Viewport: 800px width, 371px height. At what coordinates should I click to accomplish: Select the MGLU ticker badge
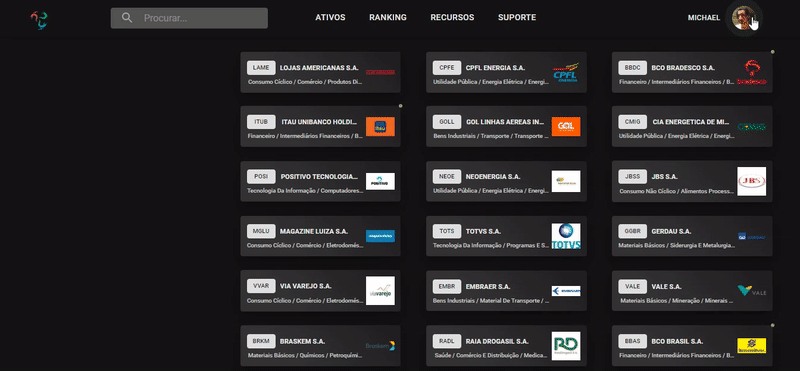click(261, 231)
